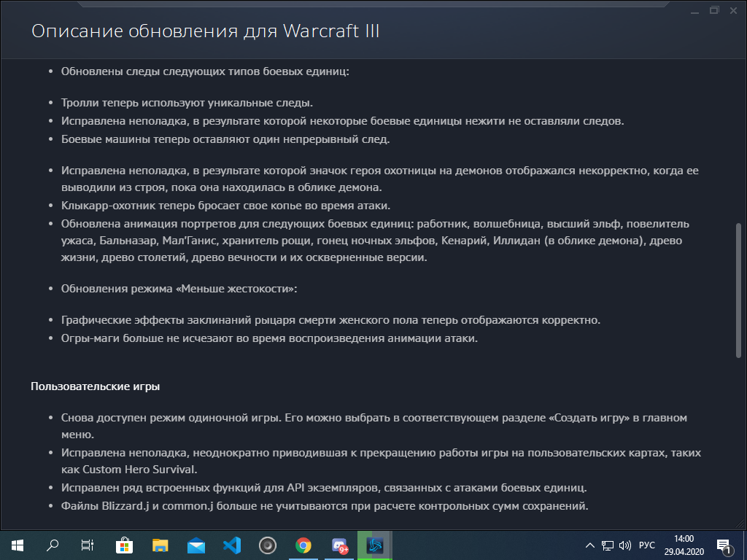747x560 pixels.
Task: Open Discord with the 9+ badge
Action: click(339, 545)
